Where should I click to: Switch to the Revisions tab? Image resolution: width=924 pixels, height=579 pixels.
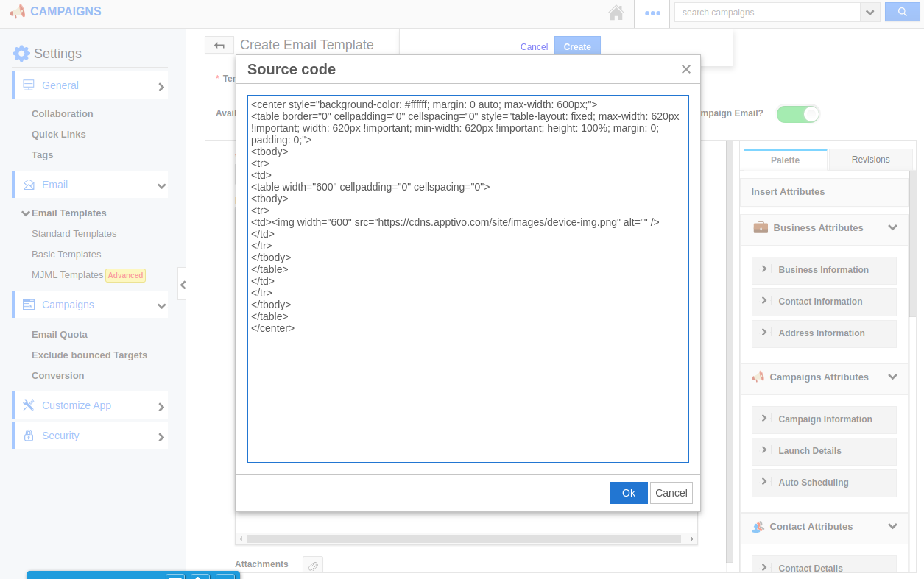click(871, 160)
